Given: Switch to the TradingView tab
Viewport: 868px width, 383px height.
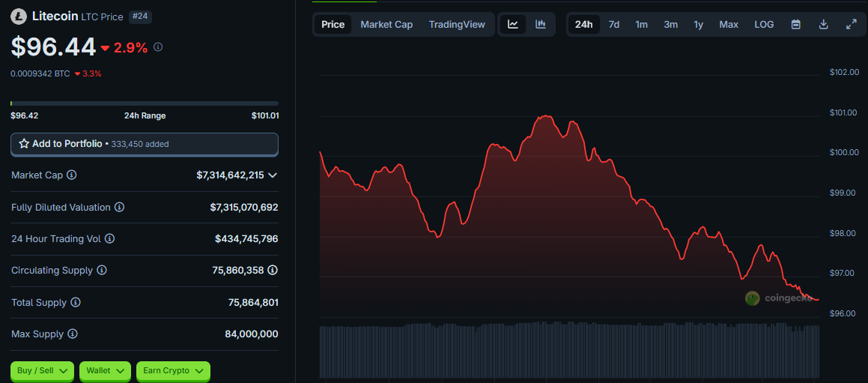Looking at the screenshot, I should coord(457,25).
